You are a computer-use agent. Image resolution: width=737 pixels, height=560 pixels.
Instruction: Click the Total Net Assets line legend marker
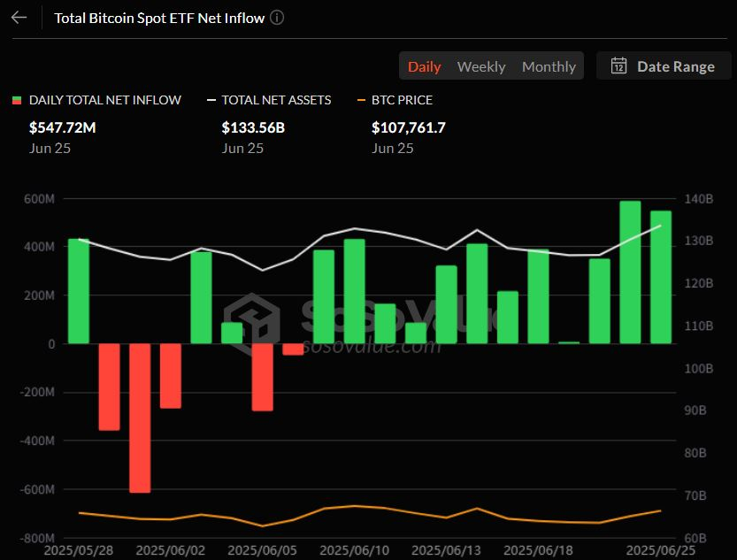[x=211, y=99]
